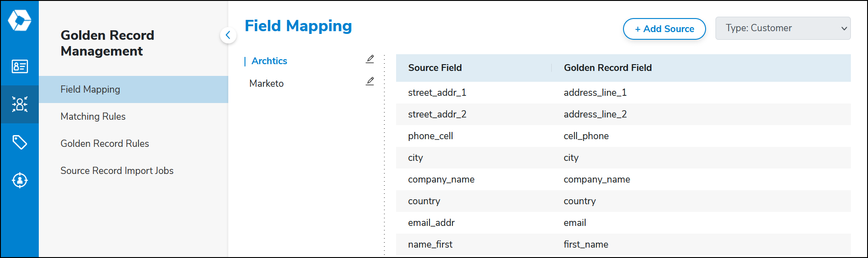868x258 pixels.
Task: Click the + Add Source button
Action: click(664, 29)
